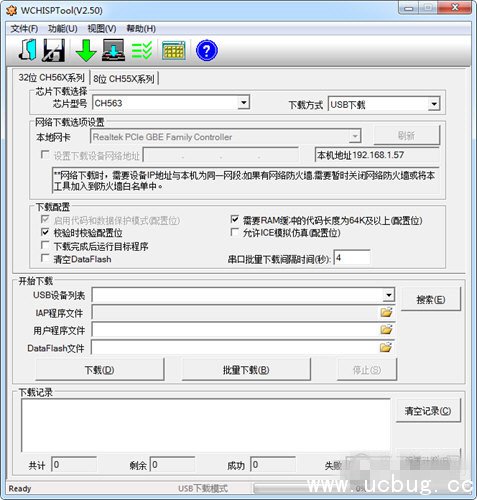Viewport: 477px width, 500px height.
Task: Click the 下载记录 log text area
Action: [x=206, y=426]
